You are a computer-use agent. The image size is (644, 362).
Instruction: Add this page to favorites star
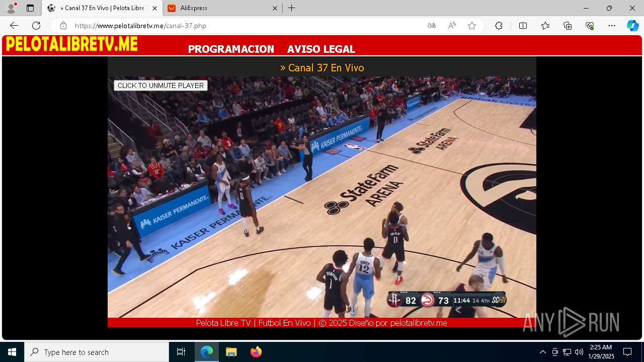tap(472, 26)
